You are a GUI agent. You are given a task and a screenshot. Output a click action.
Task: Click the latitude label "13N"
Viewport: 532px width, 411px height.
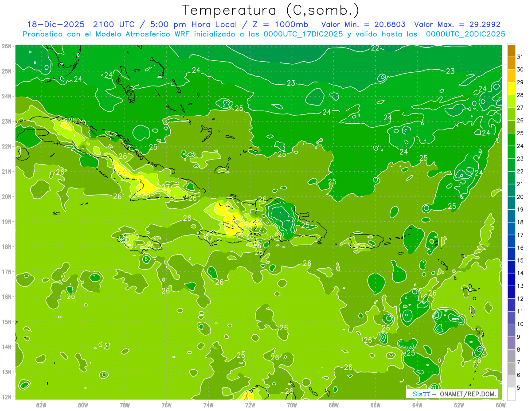(6, 372)
